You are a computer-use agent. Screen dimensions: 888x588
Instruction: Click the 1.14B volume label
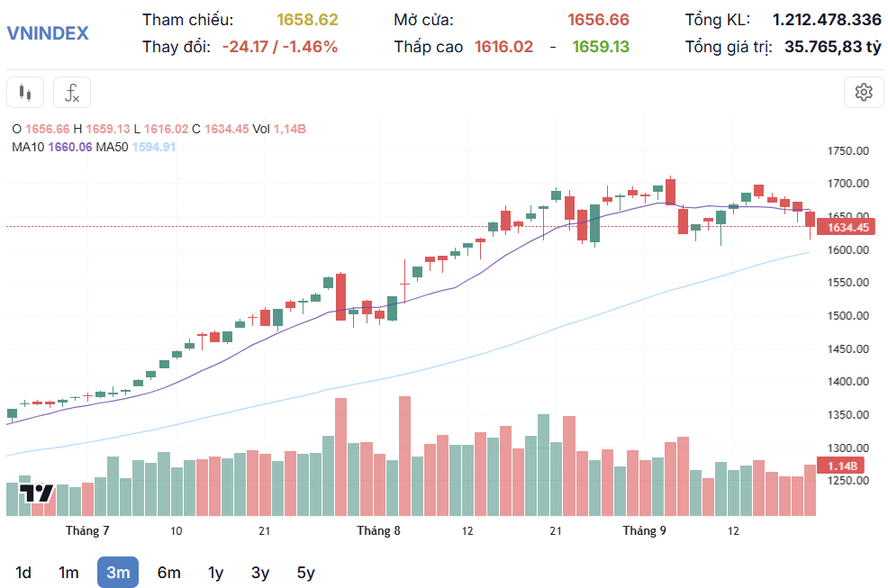click(x=841, y=466)
